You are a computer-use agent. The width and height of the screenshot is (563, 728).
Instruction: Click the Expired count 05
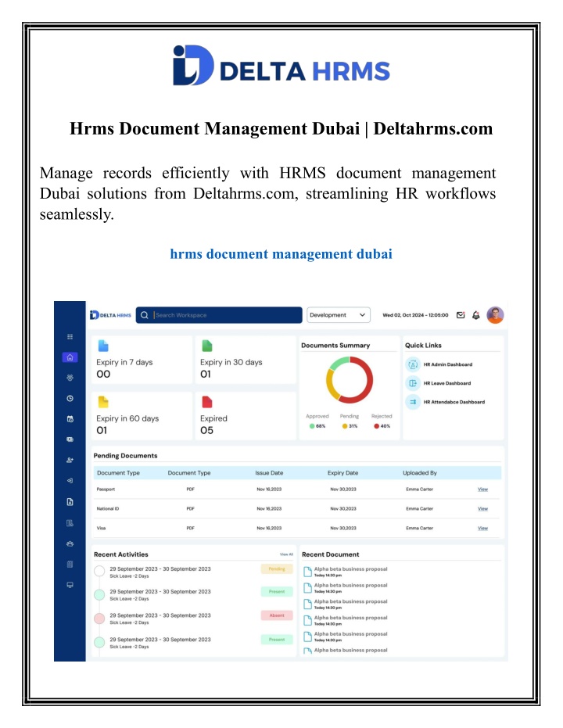click(207, 430)
